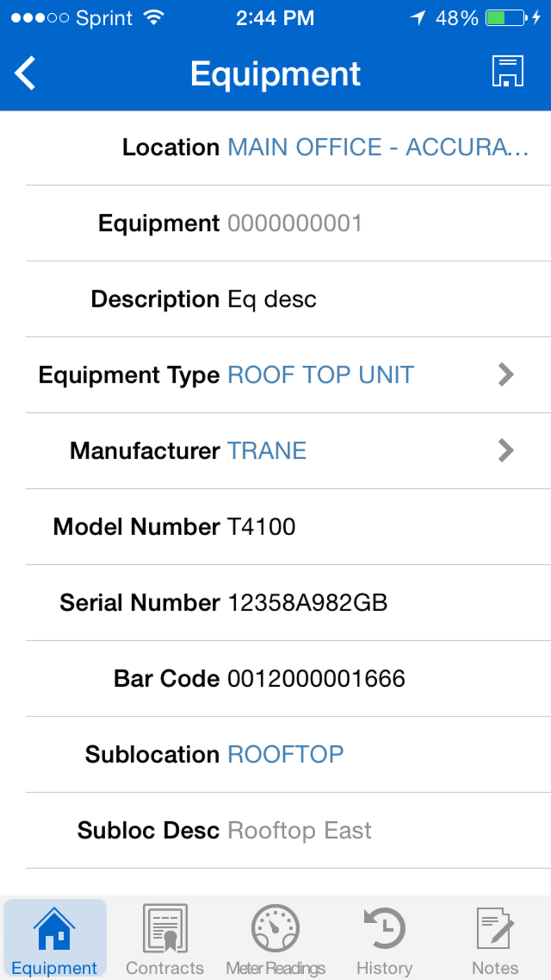Open the MAIN OFFICE location link
The image size is (551, 980).
(x=379, y=147)
